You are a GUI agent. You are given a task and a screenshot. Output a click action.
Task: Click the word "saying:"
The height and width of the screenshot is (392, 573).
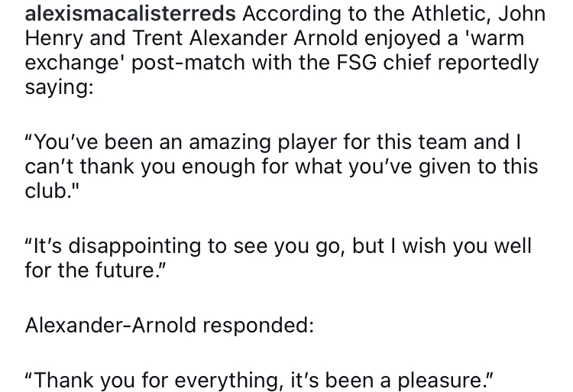(x=58, y=88)
